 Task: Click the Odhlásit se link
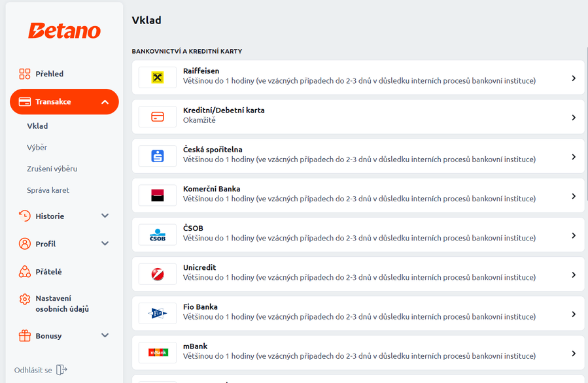[33, 370]
